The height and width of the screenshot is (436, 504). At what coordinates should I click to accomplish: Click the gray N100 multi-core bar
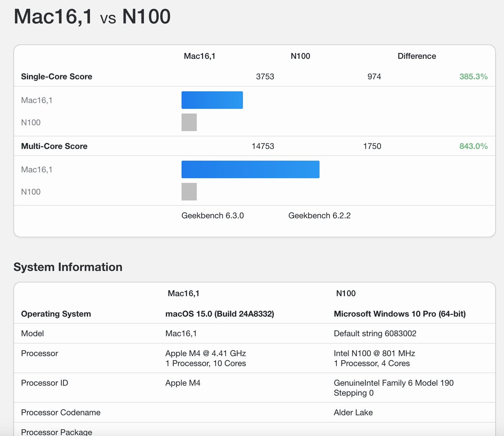click(x=189, y=192)
